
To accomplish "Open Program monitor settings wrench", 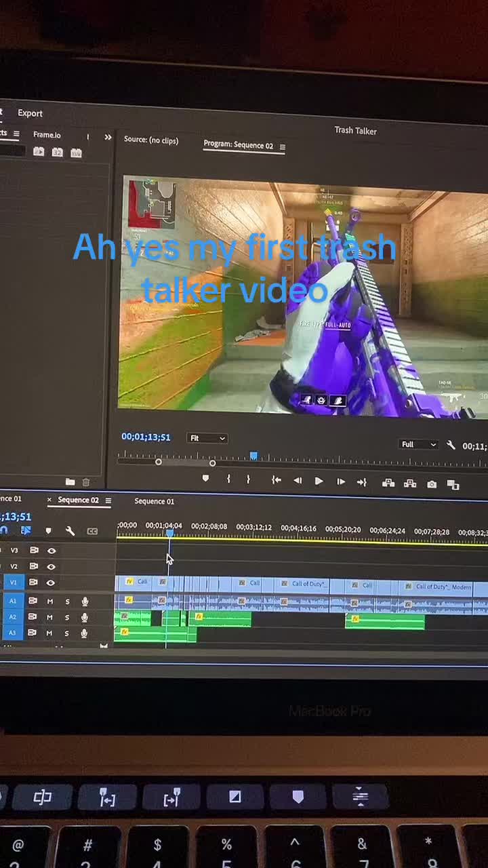I will tap(451, 445).
